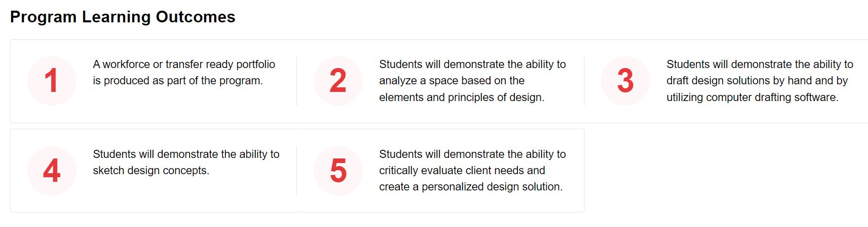Click the 'Students will demonstrate' line in outcome 4
Viewport: 868px width, 227px height.
point(186,154)
